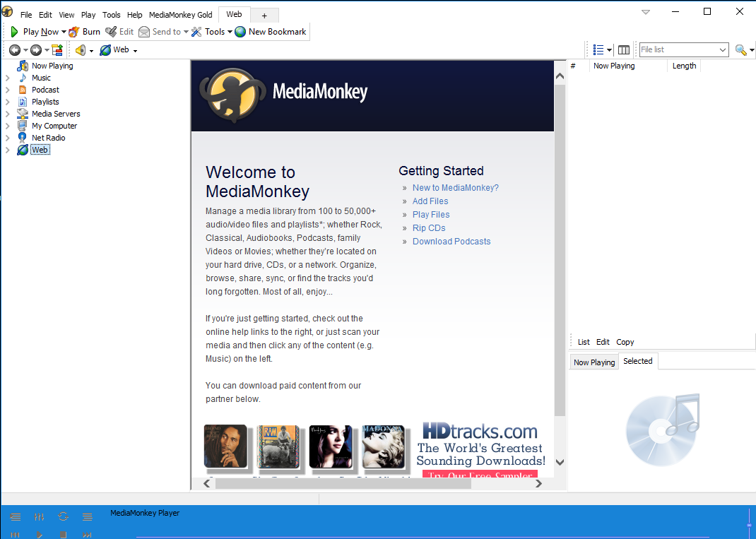This screenshot has width=756, height=539.
Task: Go forward with the right arrow button
Action: [36, 49]
